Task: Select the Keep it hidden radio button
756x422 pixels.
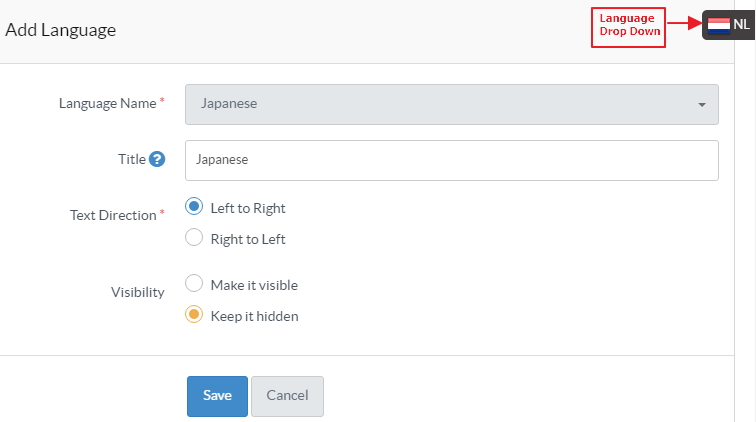Action: coord(195,315)
